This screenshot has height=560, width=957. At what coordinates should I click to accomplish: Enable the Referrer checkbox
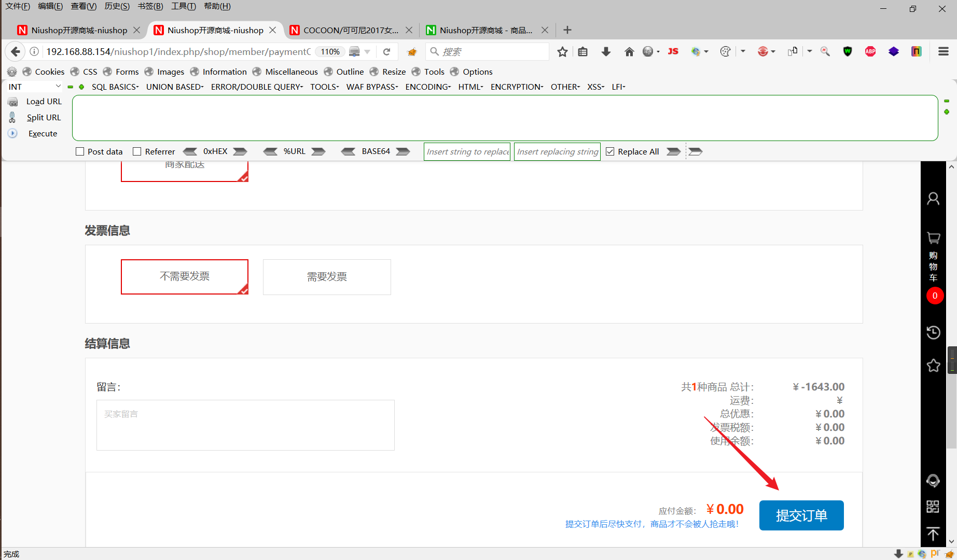(137, 151)
